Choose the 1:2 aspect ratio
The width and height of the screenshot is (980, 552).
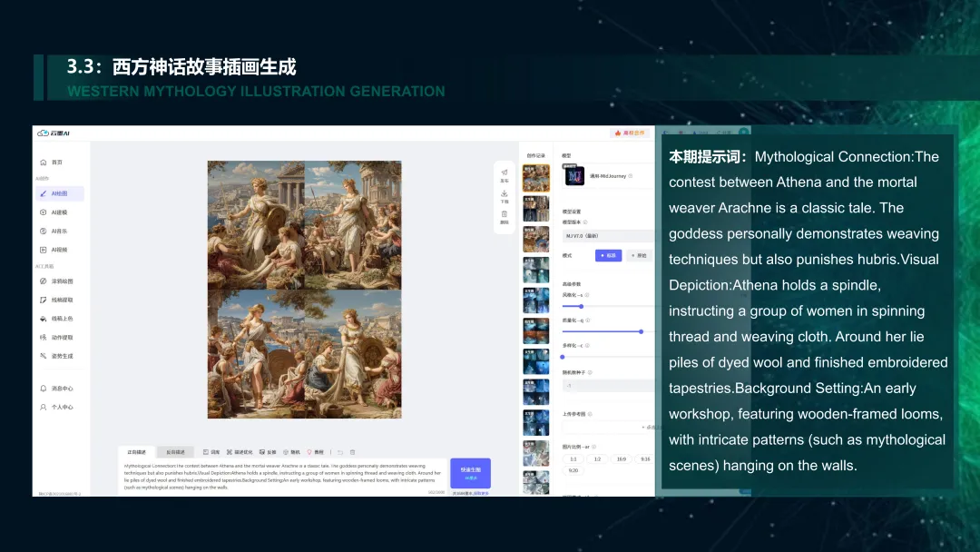click(x=597, y=459)
